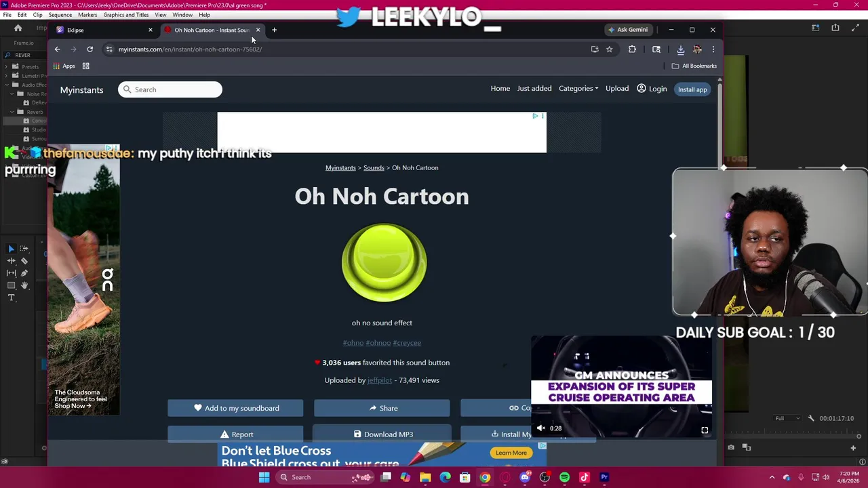The height and width of the screenshot is (488, 868).
Task: Close the Eklipse tab
Action: [x=151, y=30]
